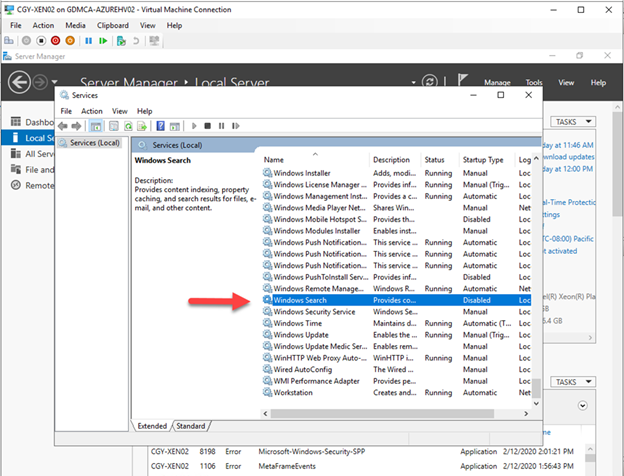Click Show/Hide Action Pane icon in Services
The height and width of the screenshot is (476, 624).
pyautogui.click(x=175, y=126)
